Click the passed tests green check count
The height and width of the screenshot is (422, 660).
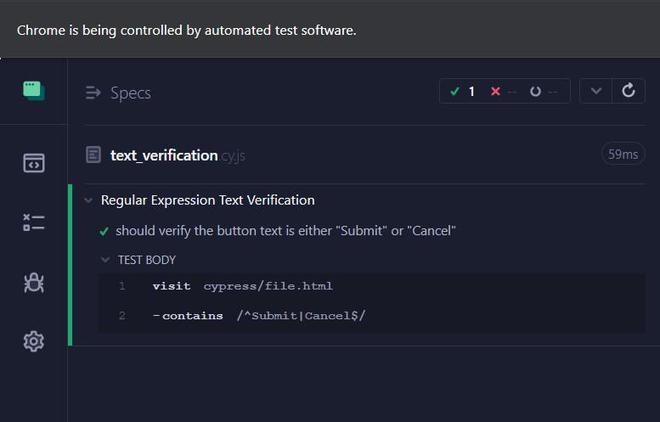[x=462, y=92]
